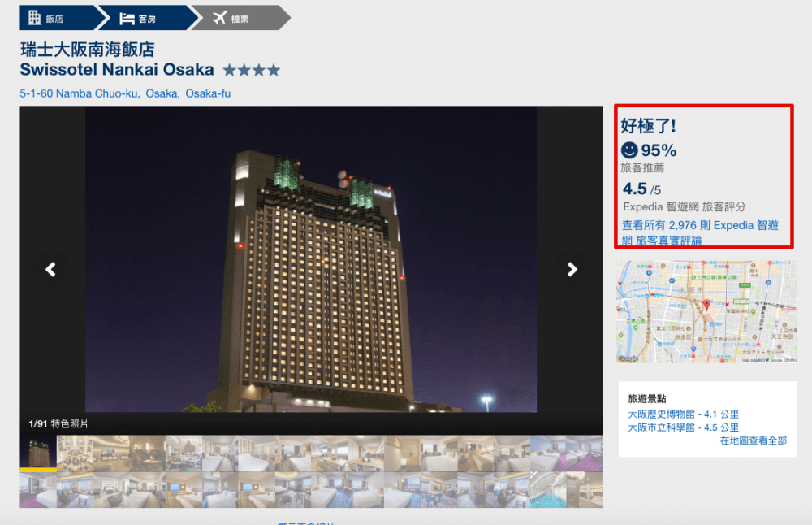Click the star rating beside the hotel name
This screenshot has width=812, height=525.
click(x=252, y=70)
